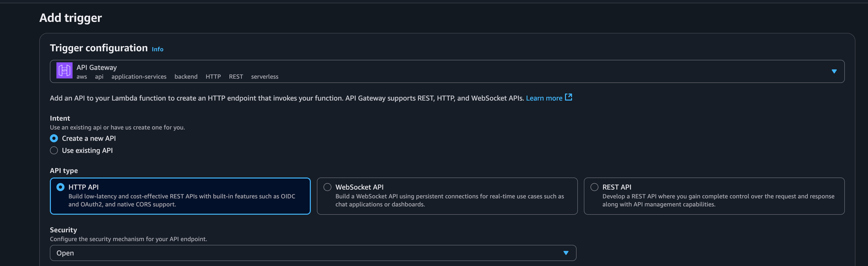The height and width of the screenshot is (266, 868).
Task: Click the 'api' tag under API Gateway
Action: click(99, 77)
